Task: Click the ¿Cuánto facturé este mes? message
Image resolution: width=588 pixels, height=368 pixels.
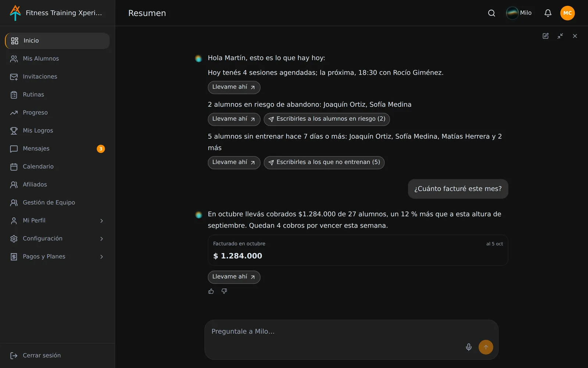Action: [458, 189]
